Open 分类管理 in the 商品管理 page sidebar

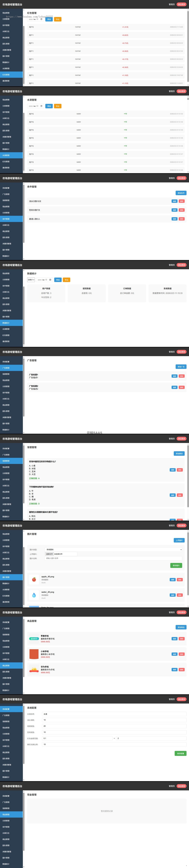tap(11, 647)
